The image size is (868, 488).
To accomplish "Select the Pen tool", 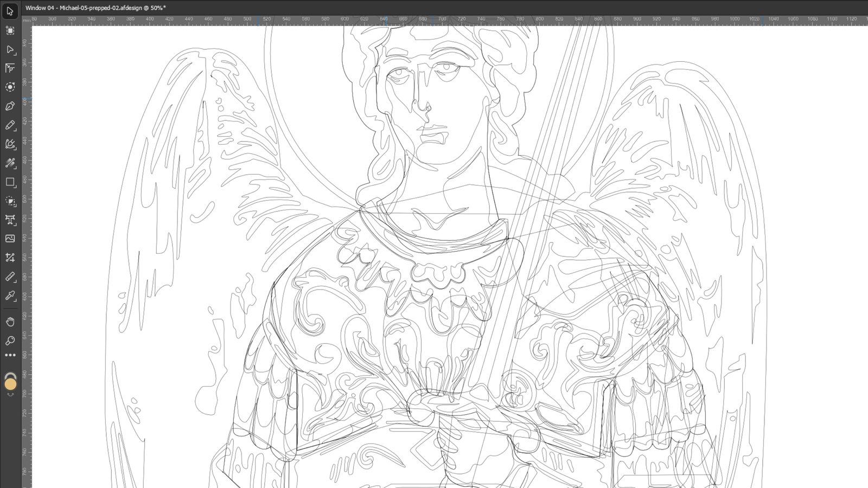I will coord(10,106).
